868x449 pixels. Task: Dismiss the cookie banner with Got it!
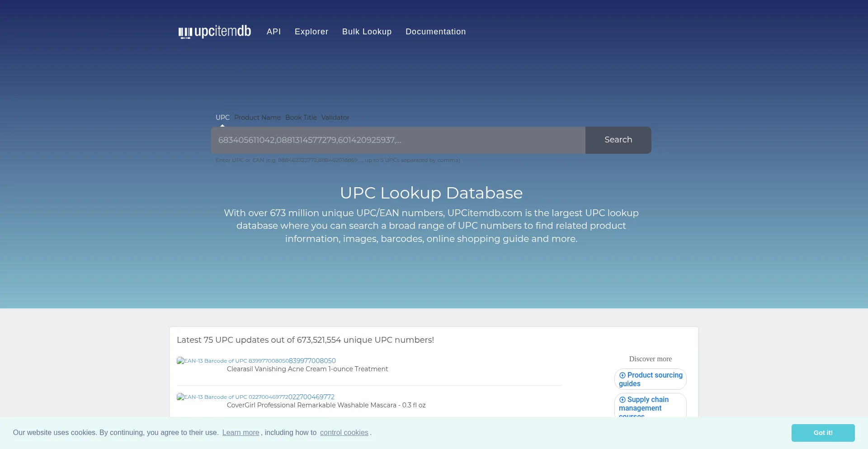(x=823, y=433)
